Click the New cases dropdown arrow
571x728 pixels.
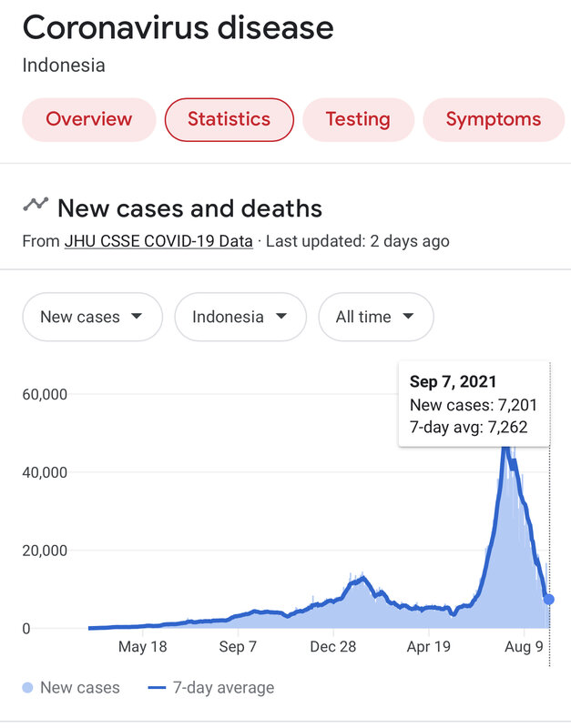pos(137,317)
